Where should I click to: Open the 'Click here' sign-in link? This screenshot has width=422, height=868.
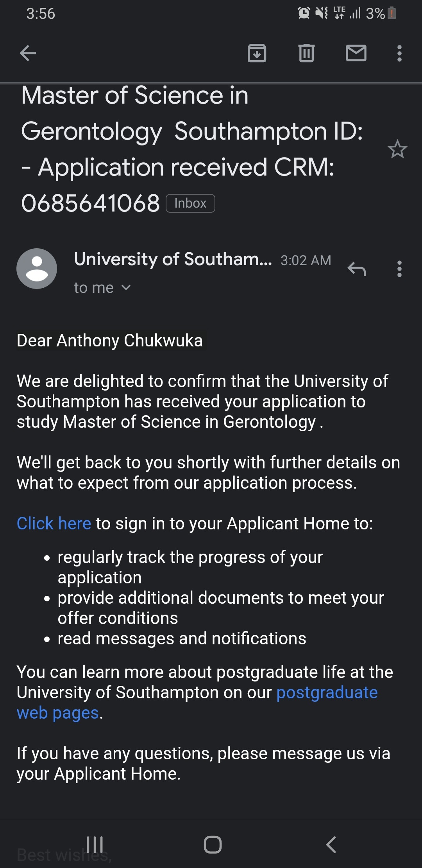click(54, 523)
